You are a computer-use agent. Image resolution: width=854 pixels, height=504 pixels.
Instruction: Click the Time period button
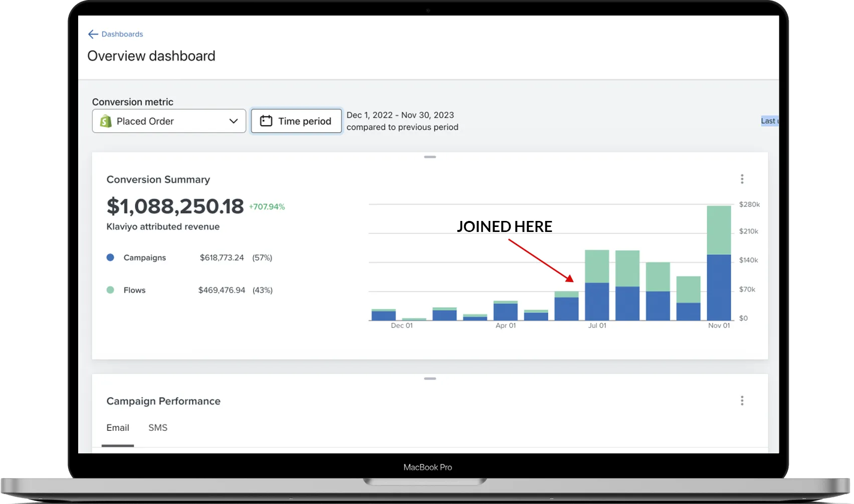[x=296, y=121]
